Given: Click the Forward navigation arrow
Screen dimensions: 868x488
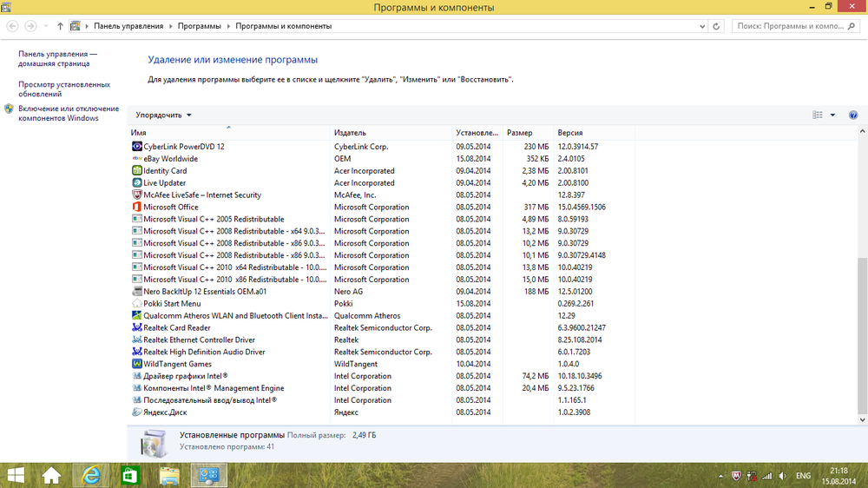Looking at the screenshot, I should tap(31, 26).
